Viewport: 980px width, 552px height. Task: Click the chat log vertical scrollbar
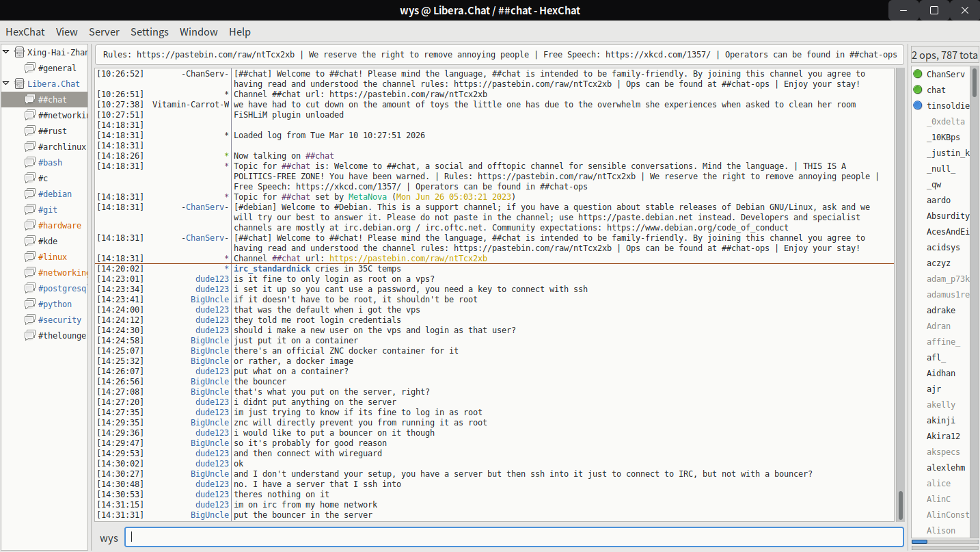(900, 294)
